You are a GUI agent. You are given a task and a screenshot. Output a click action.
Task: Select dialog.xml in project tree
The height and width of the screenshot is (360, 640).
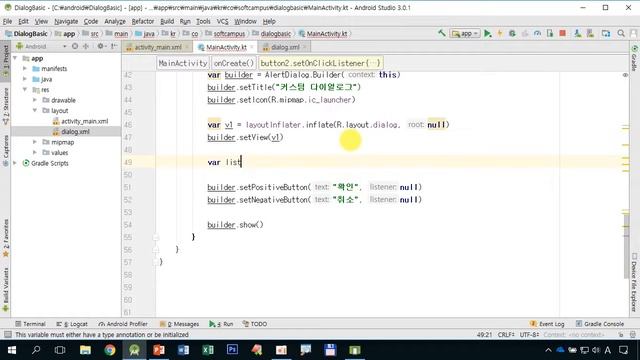tap(75, 131)
